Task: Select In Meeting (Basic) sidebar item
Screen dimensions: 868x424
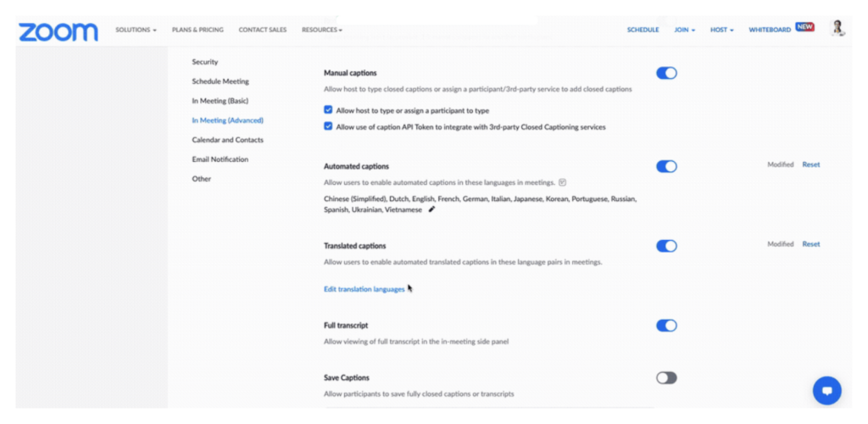Action: 220,101
